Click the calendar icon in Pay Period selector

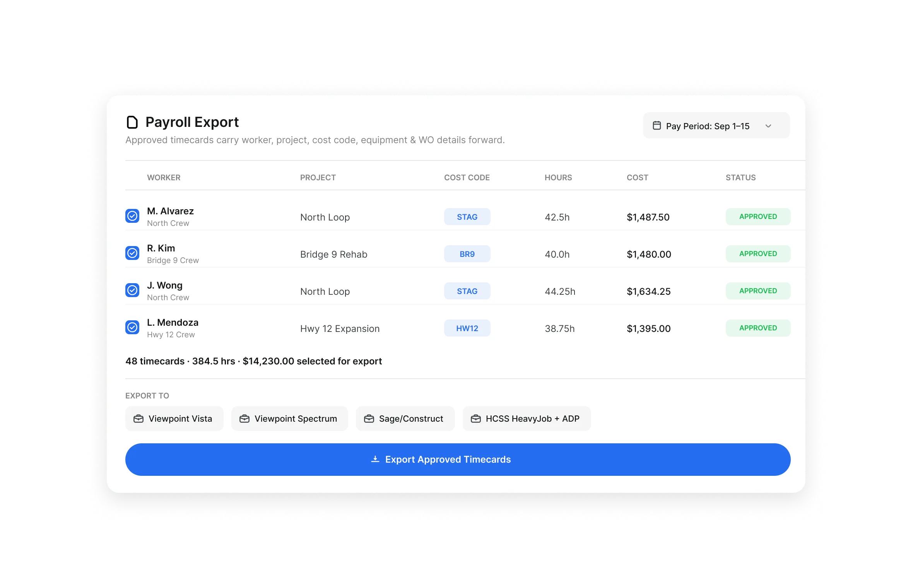click(657, 126)
